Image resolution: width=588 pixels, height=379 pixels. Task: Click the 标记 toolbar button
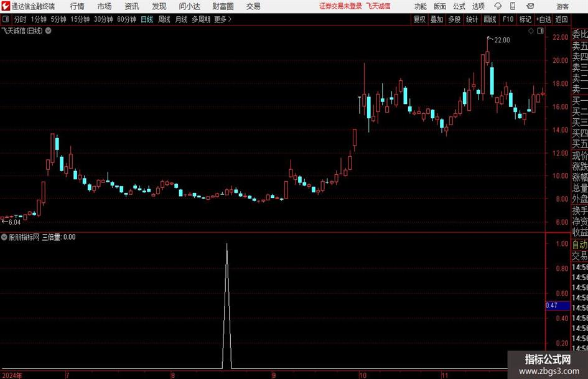pos(525,19)
